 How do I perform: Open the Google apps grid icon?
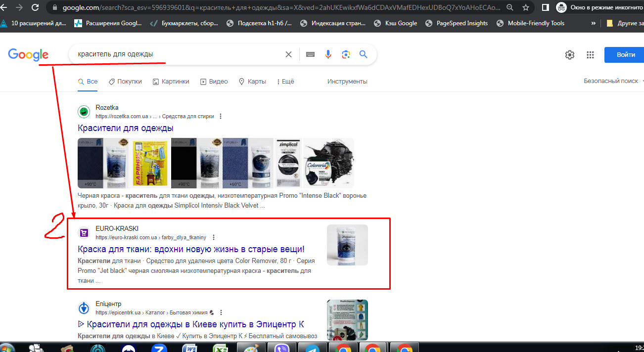pos(590,55)
